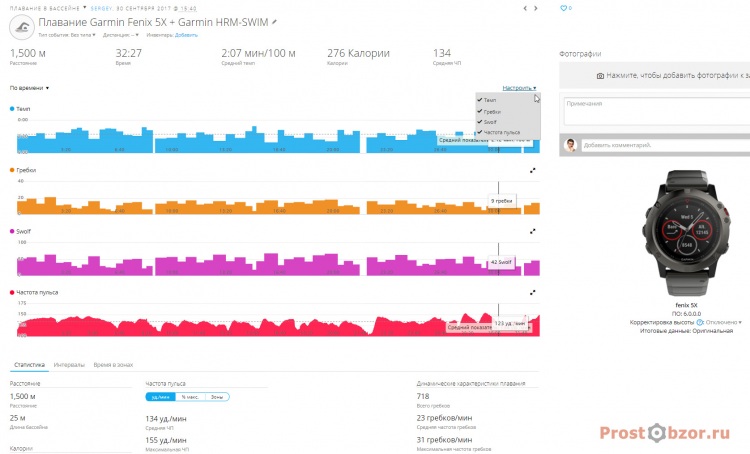
Task: Toggle the Настроить charts dropdown
Action: [x=519, y=88]
